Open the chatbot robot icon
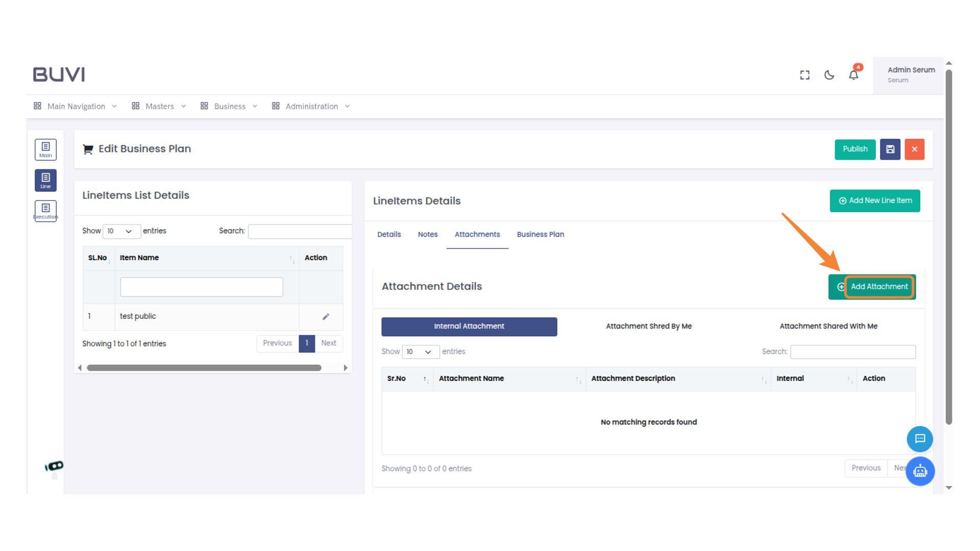980x551 pixels. click(x=920, y=471)
